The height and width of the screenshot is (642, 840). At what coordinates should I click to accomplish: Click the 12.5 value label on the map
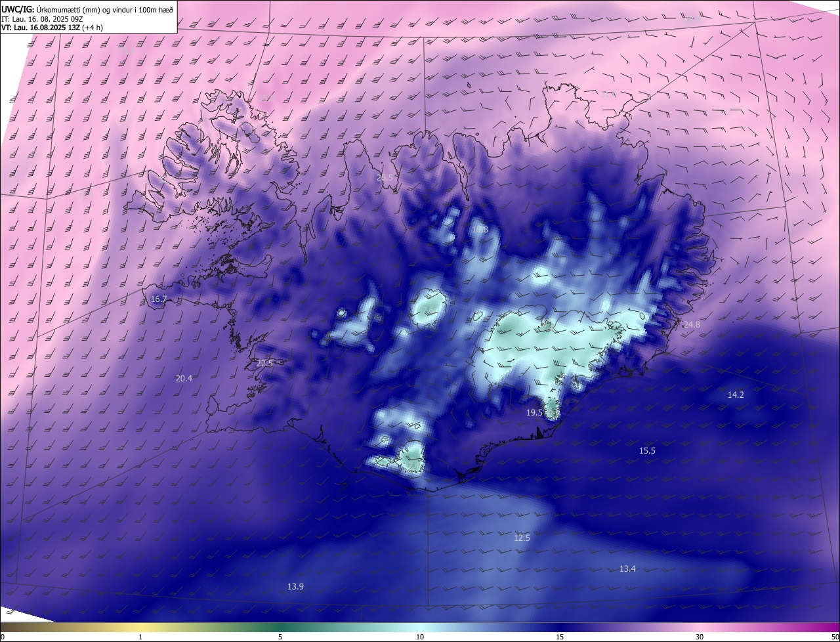coord(522,538)
